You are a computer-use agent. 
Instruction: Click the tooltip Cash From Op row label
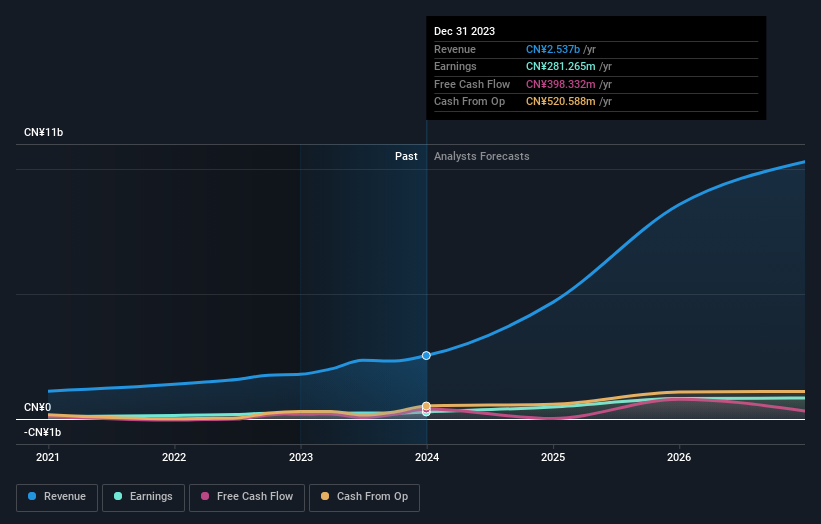pos(470,102)
